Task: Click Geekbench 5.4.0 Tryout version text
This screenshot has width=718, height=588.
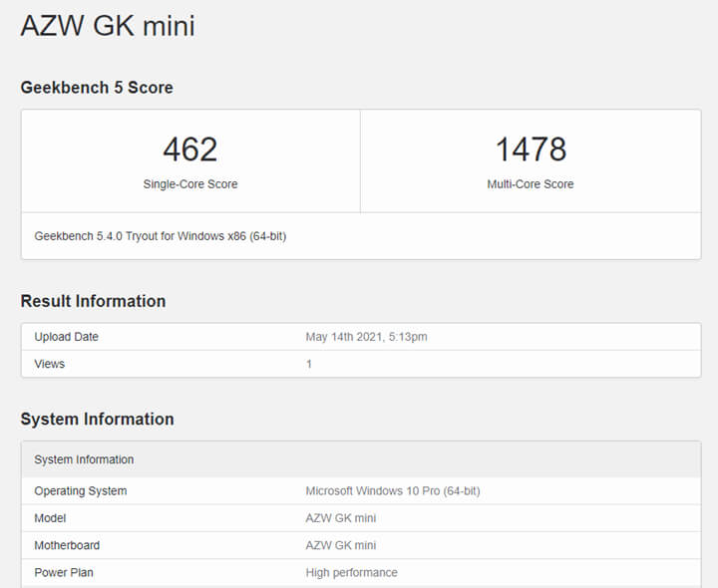Action: pyautogui.click(x=161, y=236)
